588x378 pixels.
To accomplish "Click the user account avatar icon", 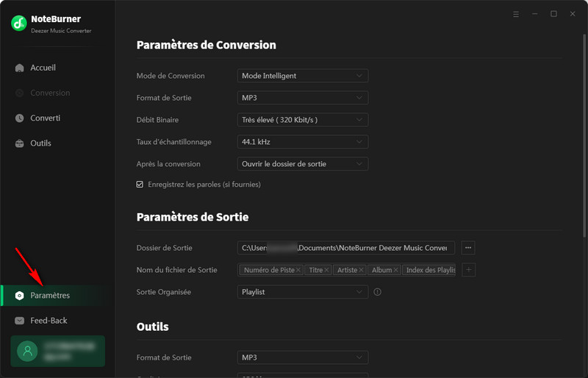I will pyautogui.click(x=27, y=351).
